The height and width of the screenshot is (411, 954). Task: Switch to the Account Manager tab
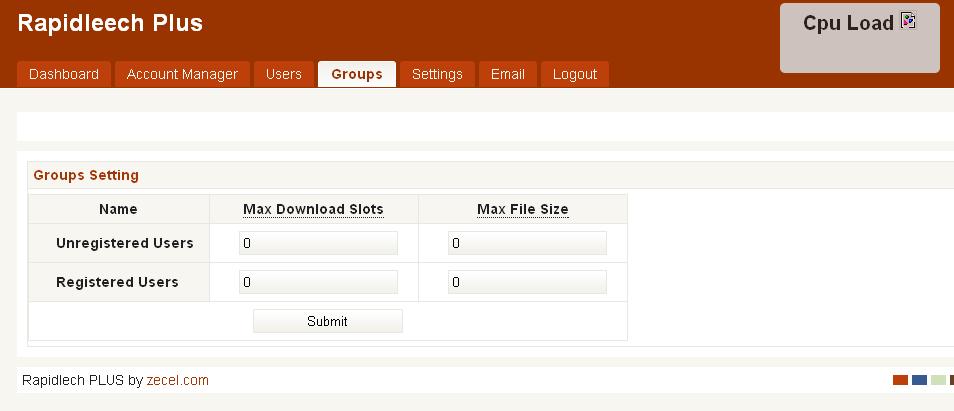pos(182,74)
